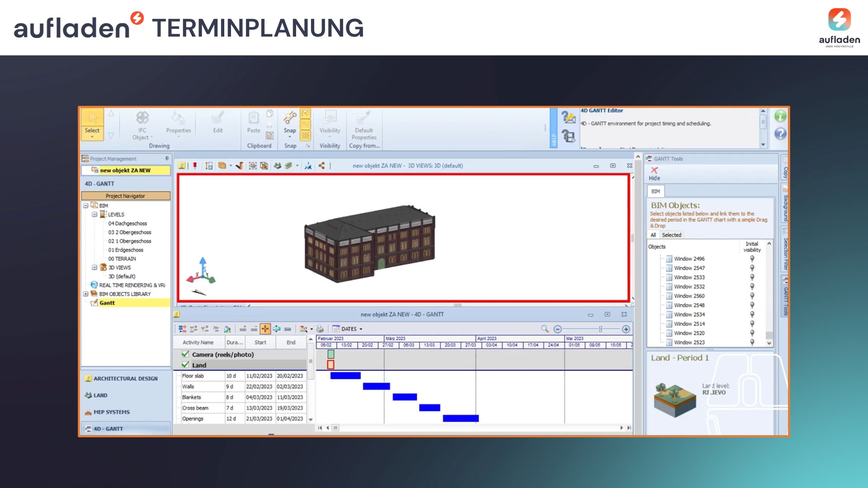This screenshot has height=488, width=868.
Task: Open 4D - GANTT bottom section button
Action: pos(126,429)
